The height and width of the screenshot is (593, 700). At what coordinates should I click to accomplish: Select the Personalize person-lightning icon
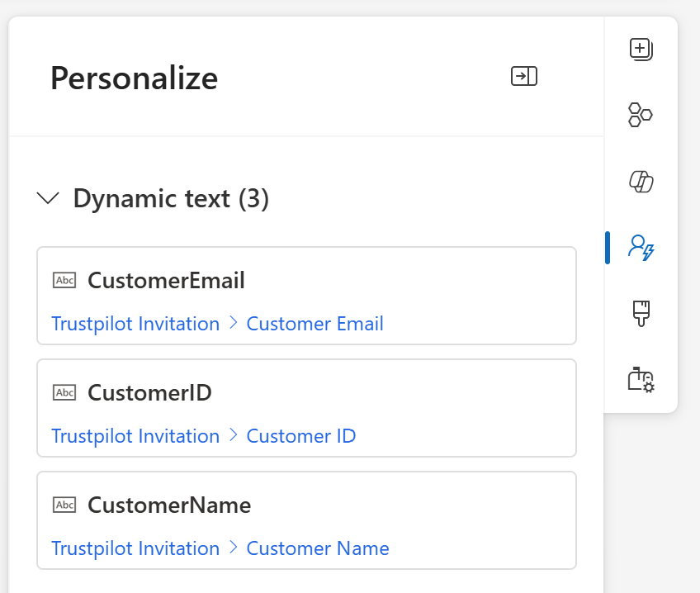click(x=641, y=247)
